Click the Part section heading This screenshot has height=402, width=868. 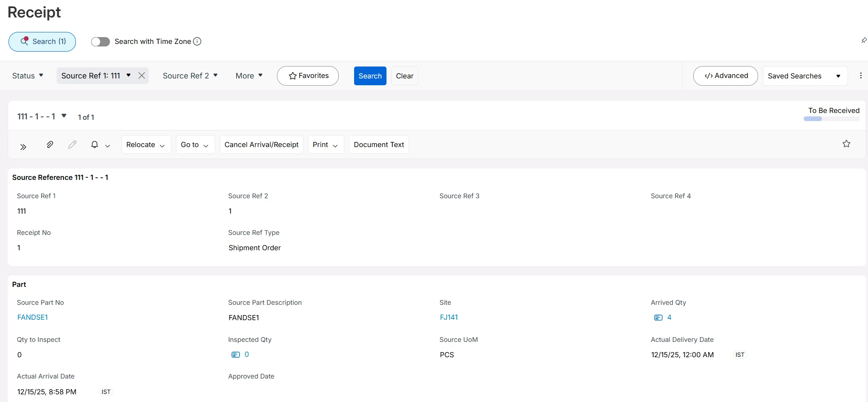pos(19,284)
